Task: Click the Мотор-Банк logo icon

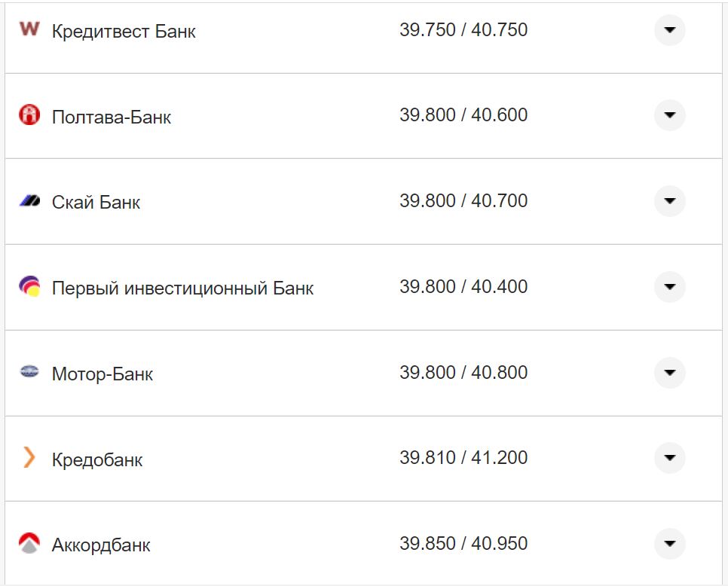Action: click(27, 372)
